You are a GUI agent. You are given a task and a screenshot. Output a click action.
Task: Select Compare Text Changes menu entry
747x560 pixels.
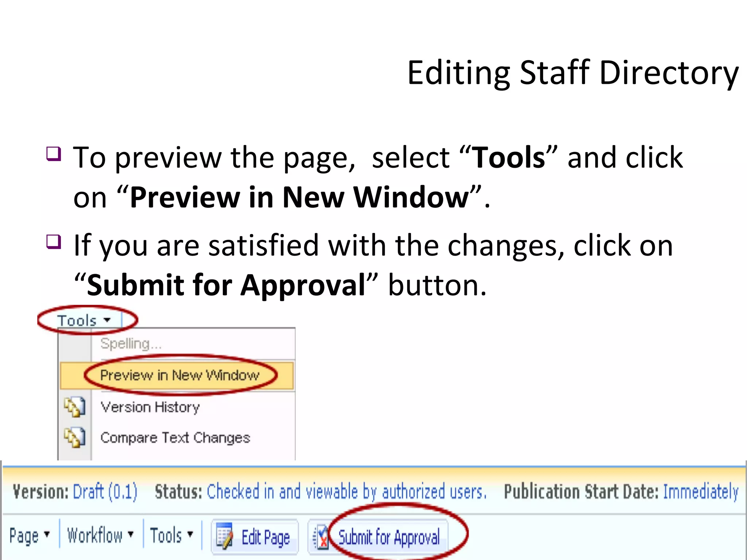(x=175, y=437)
